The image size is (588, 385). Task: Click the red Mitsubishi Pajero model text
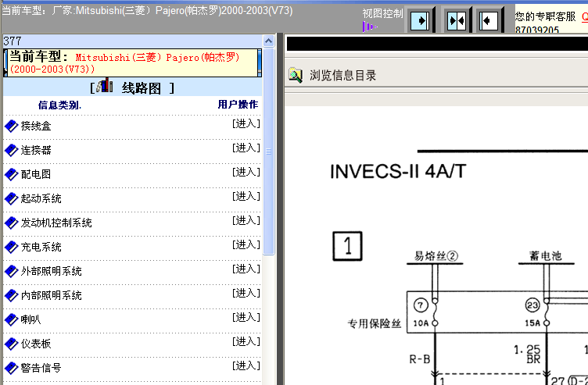point(124,63)
